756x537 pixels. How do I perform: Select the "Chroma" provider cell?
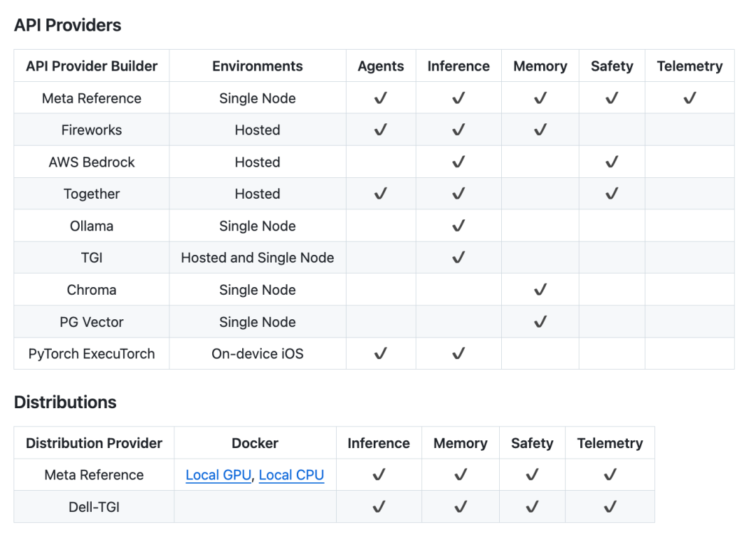(92, 290)
